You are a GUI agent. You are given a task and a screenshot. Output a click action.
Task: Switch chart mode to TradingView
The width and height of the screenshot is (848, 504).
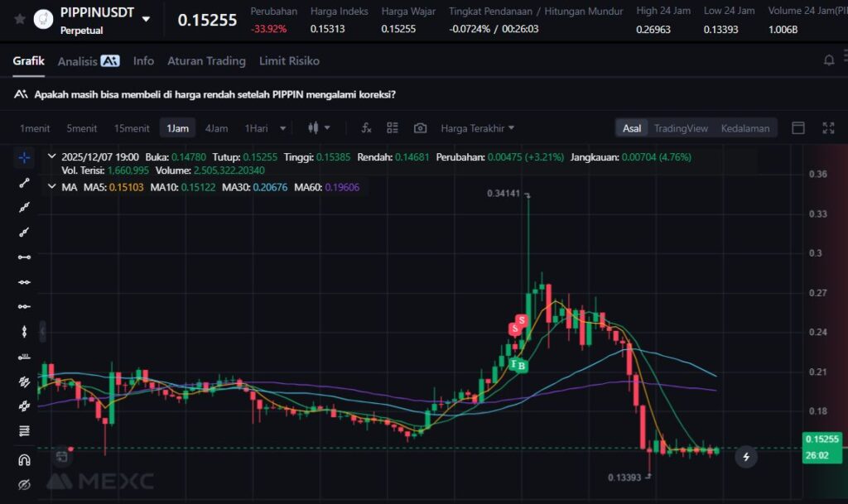click(x=681, y=128)
